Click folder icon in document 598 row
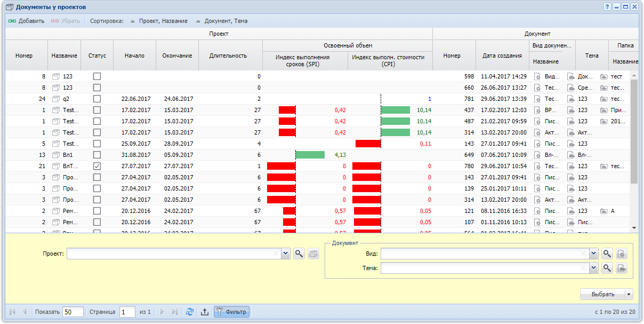This screenshot has width=644, height=324. pyautogui.click(x=604, y=76)
